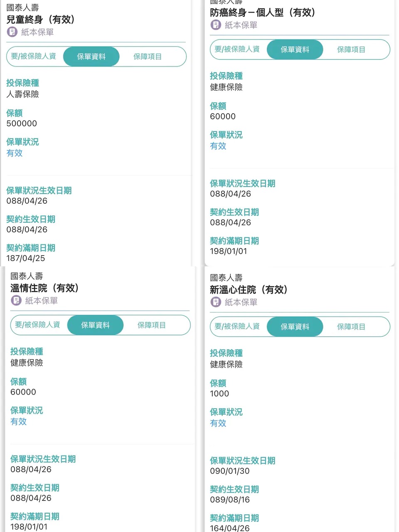Click 有效 status link in 兒童終身 card
Screen dimensions: 399x532
[15, 153]
